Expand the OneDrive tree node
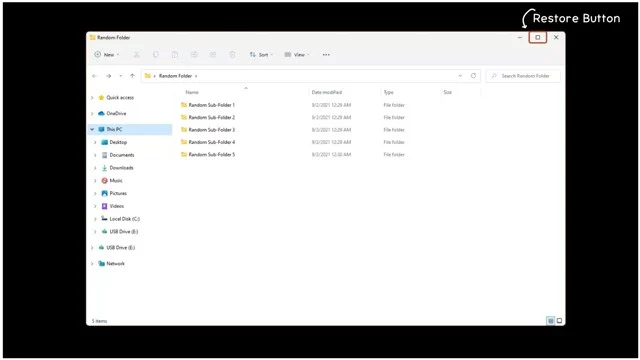This screenshot has height=360, width=640. (92, 114)
